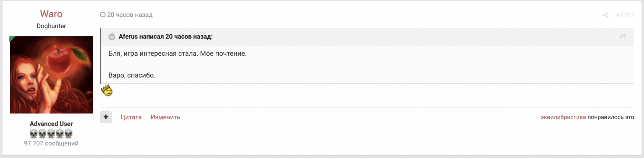This screenshot has height=158, width=644.
Task: Click the share post icon
Action: [605, 15]
